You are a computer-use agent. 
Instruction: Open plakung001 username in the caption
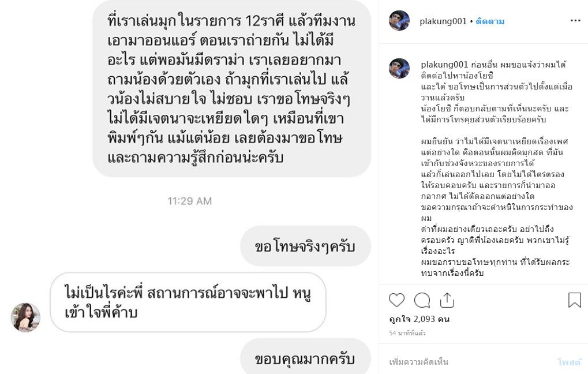point(444,65)
